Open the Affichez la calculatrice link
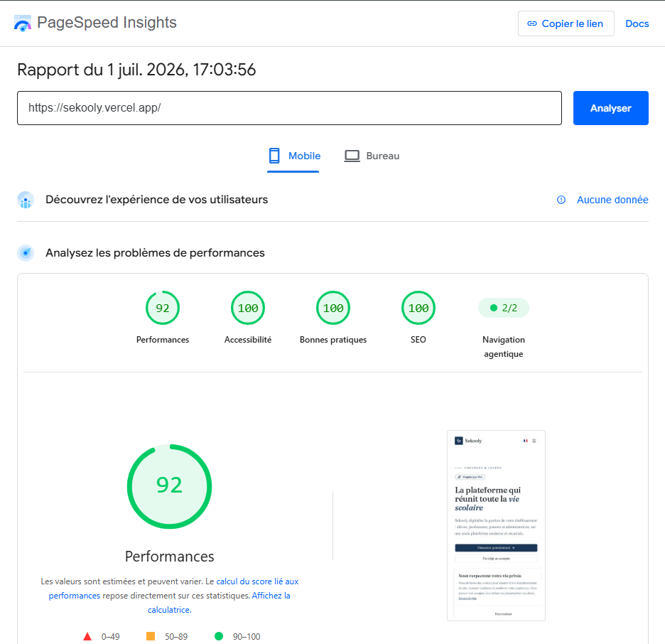The height and width of the screenshot is (644, 665). [220, 603]
